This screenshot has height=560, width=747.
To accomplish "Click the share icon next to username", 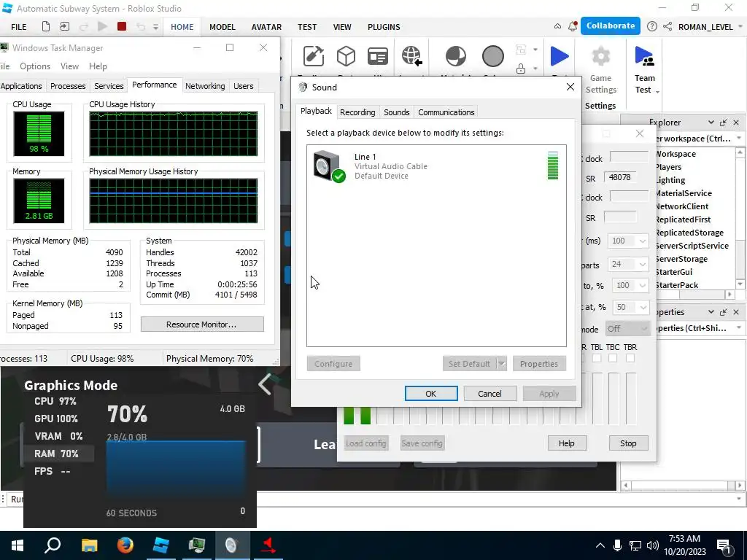I will click(x=667, y=27).
